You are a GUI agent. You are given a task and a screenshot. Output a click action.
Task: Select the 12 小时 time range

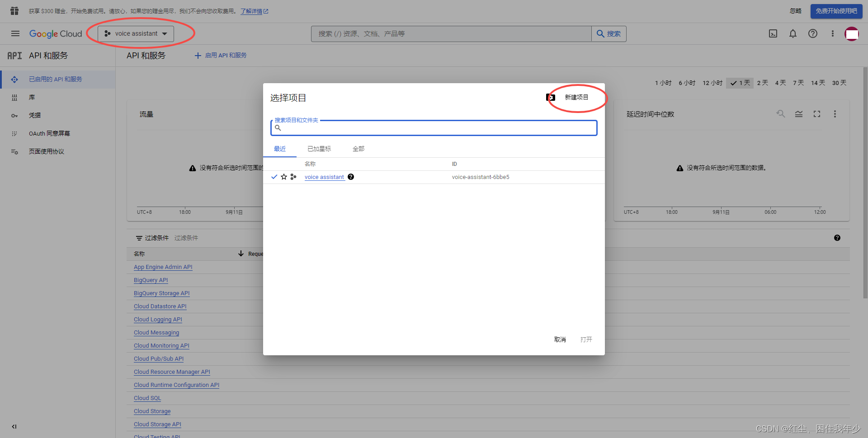(712, 83)
